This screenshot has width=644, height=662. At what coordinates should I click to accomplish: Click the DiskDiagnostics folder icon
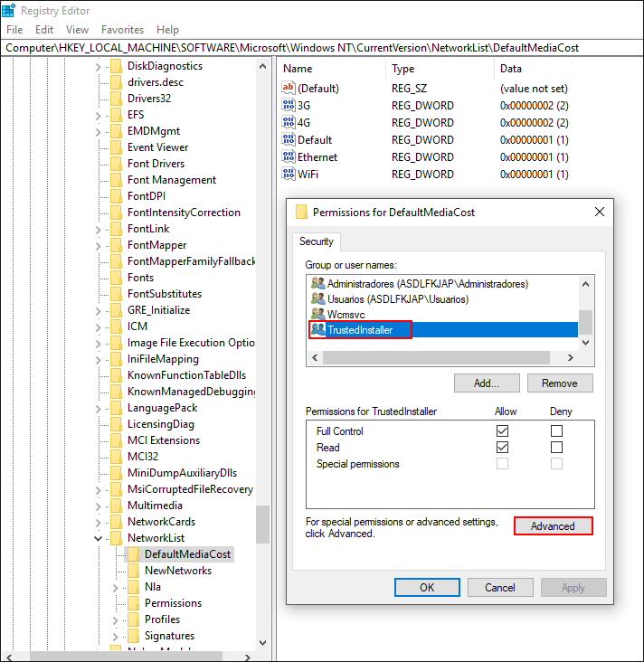pos(116,66)
